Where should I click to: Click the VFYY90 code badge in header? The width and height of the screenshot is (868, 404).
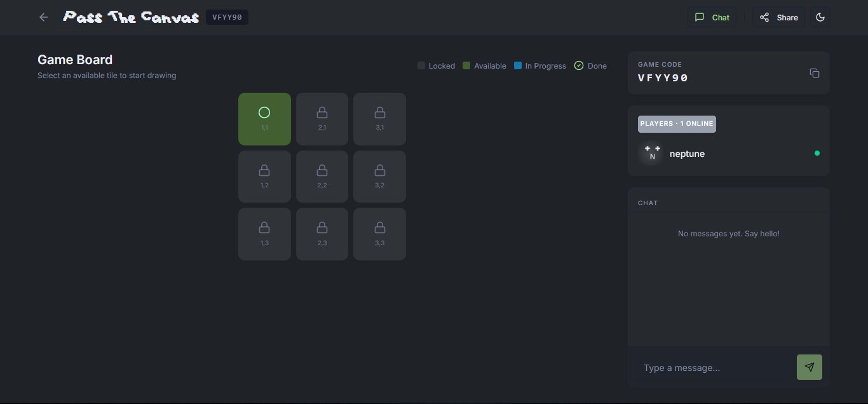(227, 17)
